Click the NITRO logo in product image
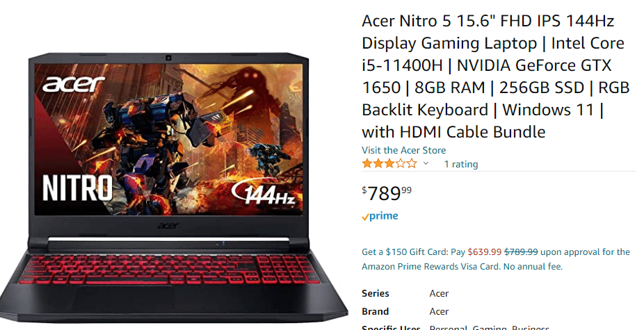Viewport: 644px width, 330px height. (77, 188)
